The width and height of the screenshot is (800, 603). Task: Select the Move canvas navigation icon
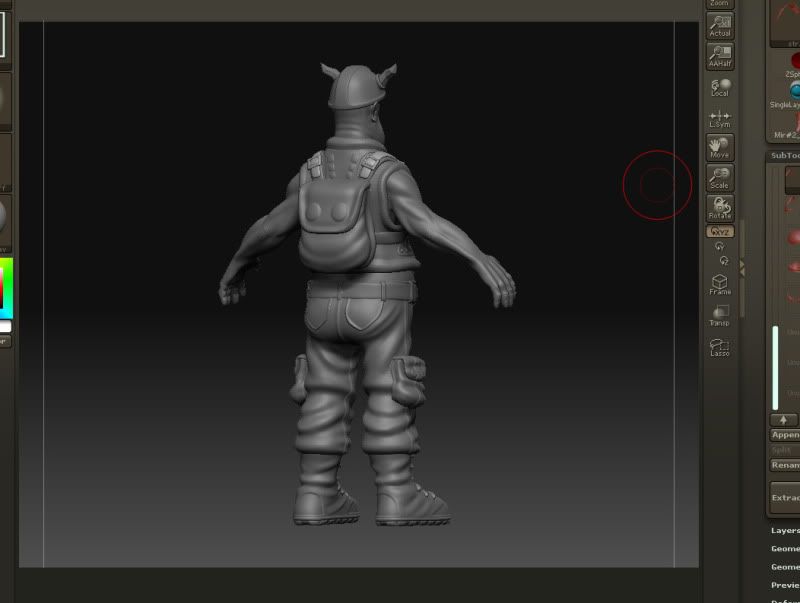720,147
